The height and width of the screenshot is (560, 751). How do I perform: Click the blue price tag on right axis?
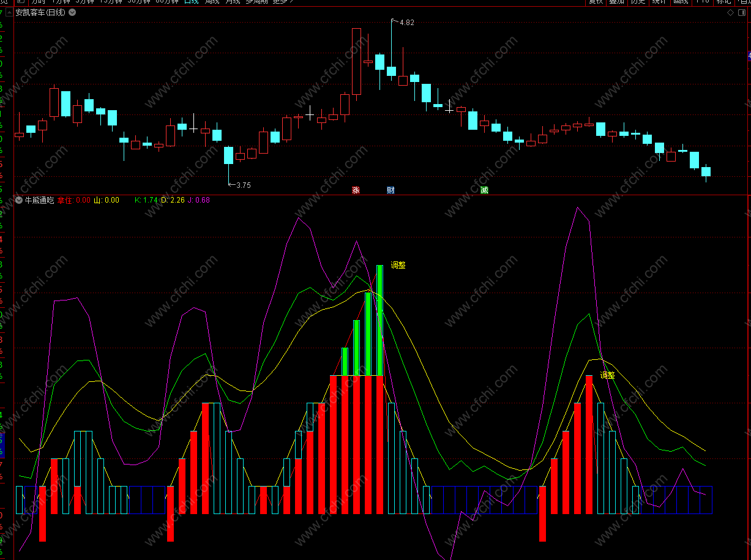pyautogui.click(x=749, y=56)
